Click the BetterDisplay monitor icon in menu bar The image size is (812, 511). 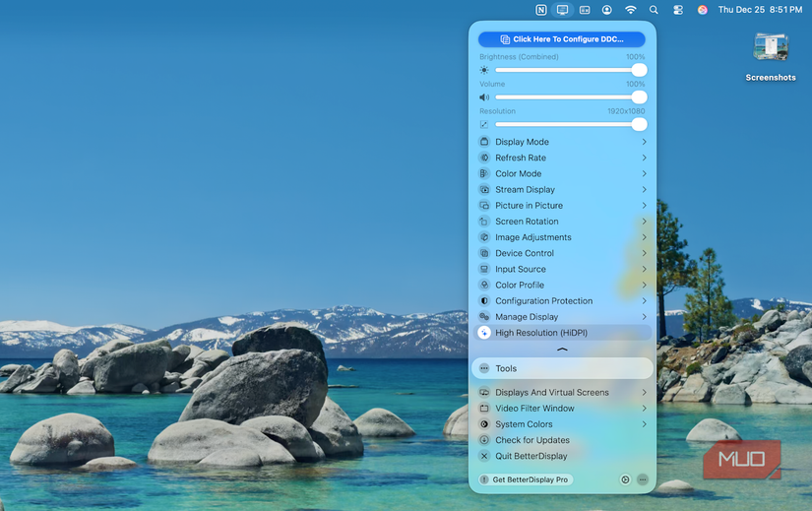(562, 10)
